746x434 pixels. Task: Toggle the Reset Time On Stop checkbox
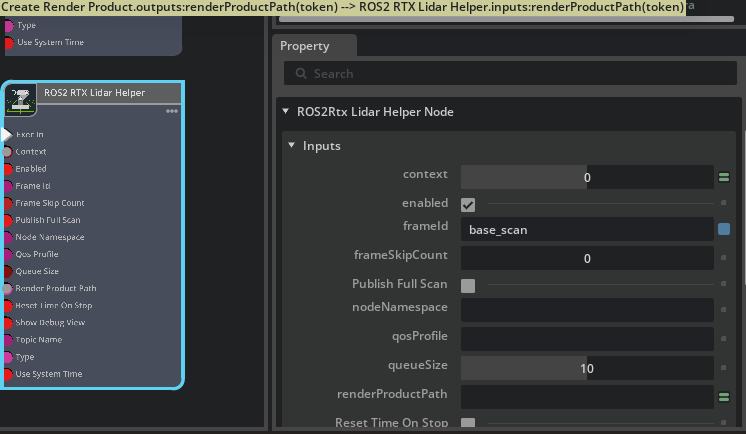[468, 423]
